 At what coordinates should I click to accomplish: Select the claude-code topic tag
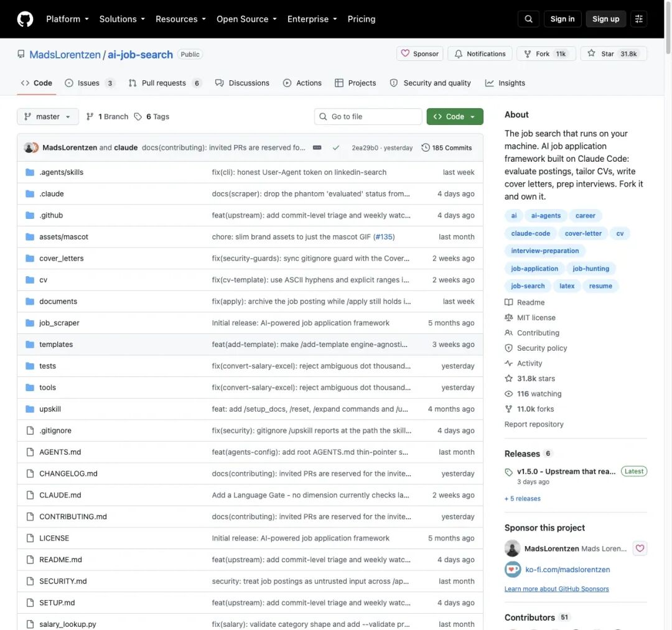530,233
